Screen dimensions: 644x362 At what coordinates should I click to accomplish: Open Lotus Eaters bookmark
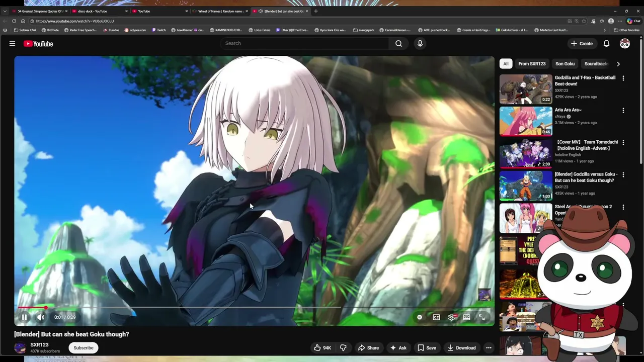259,30
